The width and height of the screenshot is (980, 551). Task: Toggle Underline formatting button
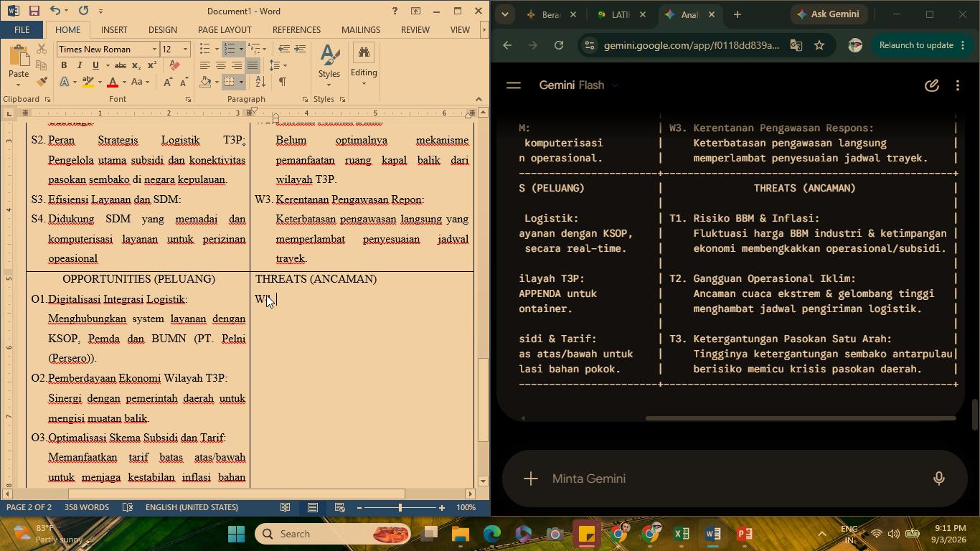95,65
